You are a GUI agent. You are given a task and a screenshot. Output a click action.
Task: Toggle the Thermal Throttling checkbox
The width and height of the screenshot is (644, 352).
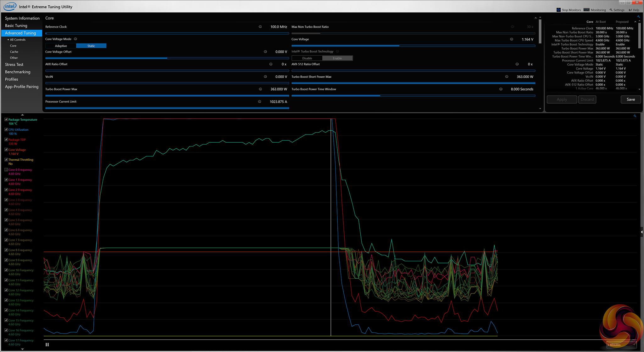pos(6,160)
